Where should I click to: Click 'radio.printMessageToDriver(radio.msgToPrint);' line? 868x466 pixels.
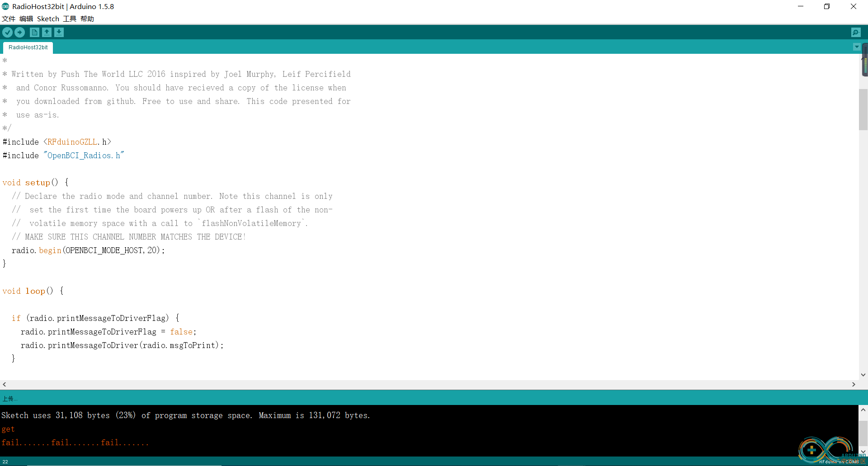click(122, 345)
